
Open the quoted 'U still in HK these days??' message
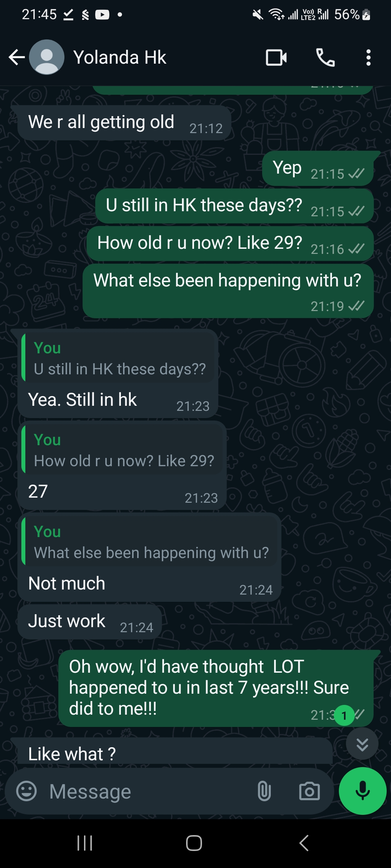tap(119, 358)
